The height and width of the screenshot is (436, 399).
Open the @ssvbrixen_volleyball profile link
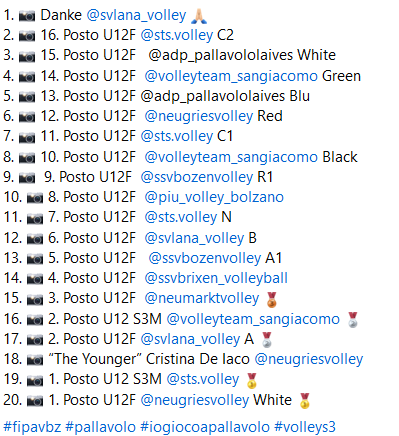[216, 278]
